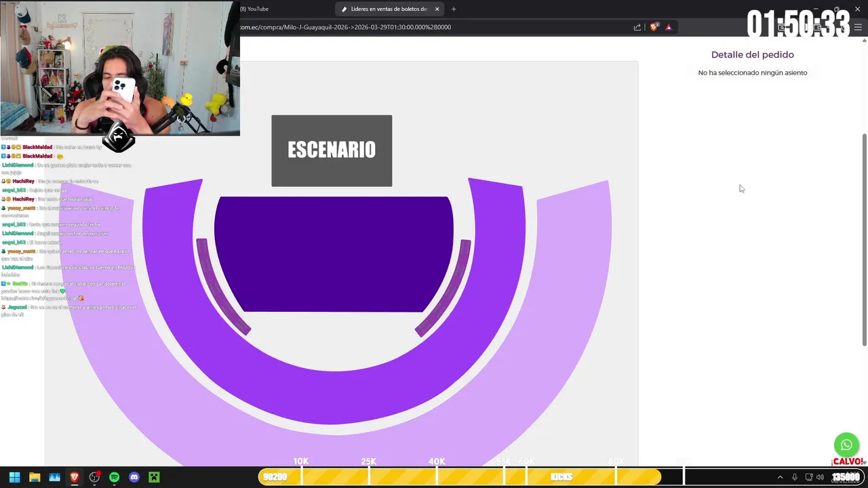Click the streamer webcam feed
The width and height of the screenshot is (868, 488).
pos(120,68)
